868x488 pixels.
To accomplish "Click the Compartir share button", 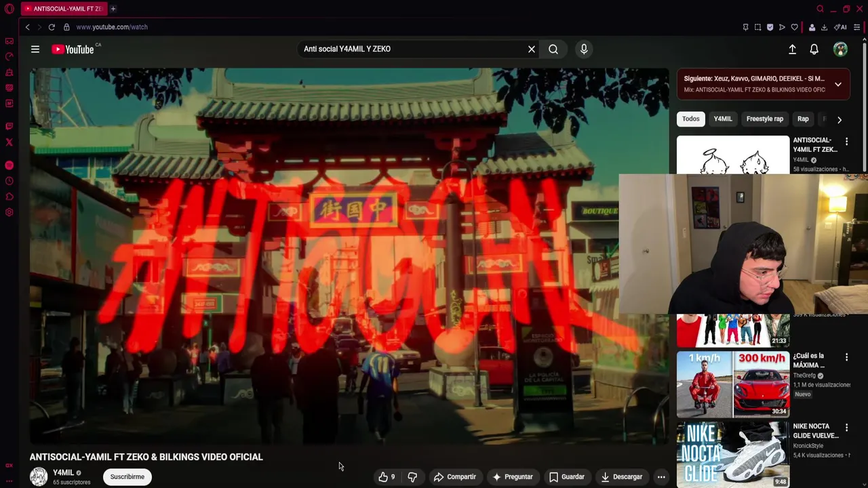I will click(x=455, y=476).
